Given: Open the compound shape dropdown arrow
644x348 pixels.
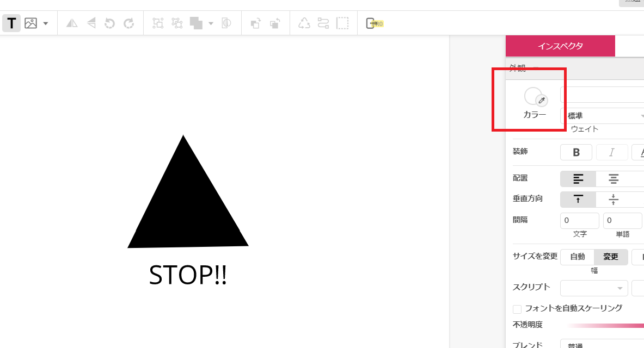Looking at the screenshot, I should (211, 23).
